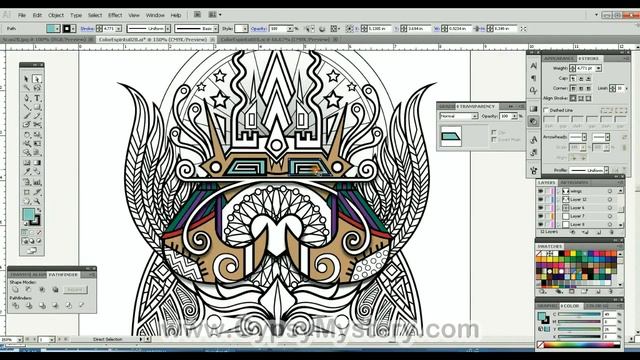Open the File menu
Screen dimensions: 640x360
[22, 15]
